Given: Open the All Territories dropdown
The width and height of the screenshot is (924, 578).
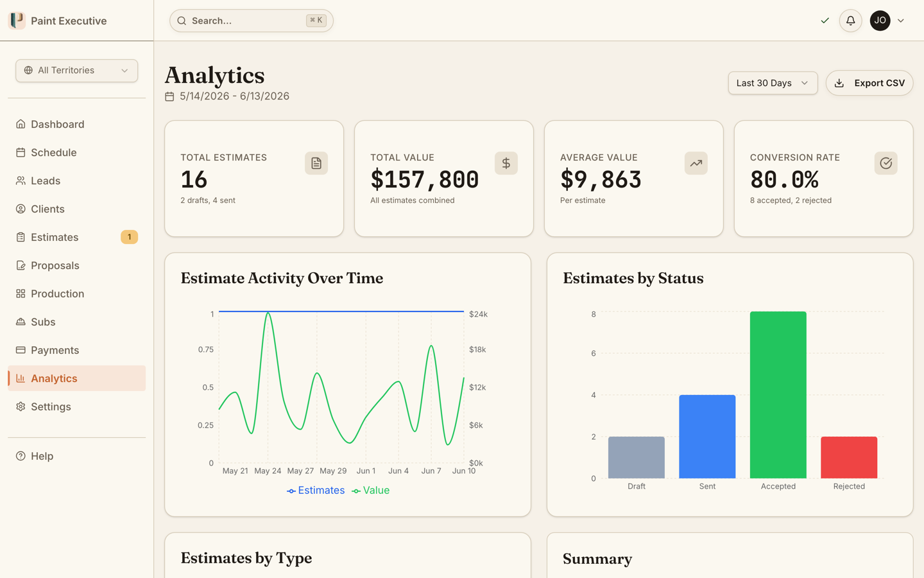Looking at the screenshot, I should coord(76,71).
